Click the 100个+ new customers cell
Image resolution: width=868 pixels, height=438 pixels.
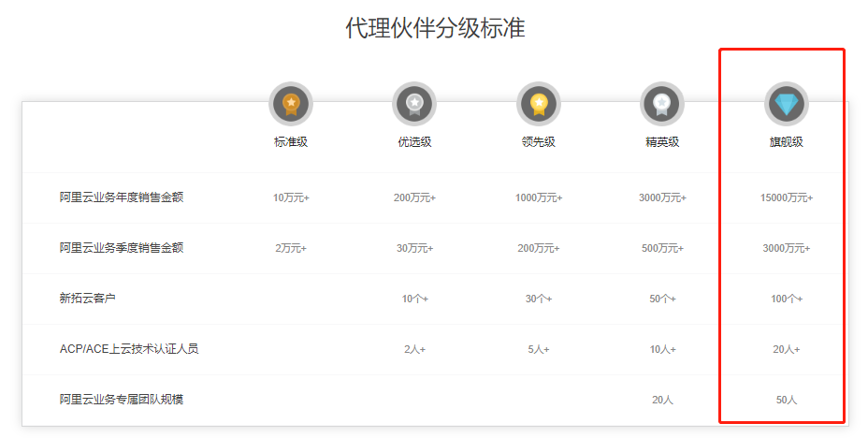786,299
